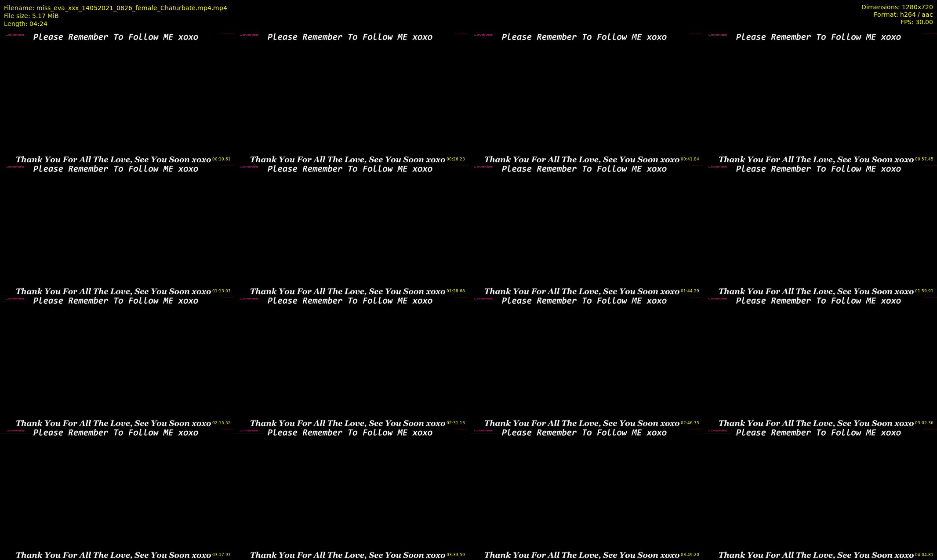Click the Filename text line
937x560 pixels.
click(116, 8)
